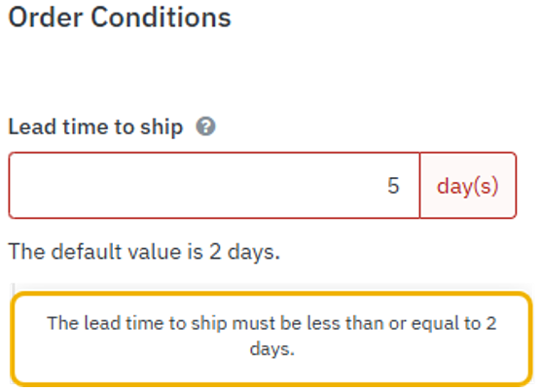Click the trailing 'days.' line in error tooltip
This screenshot has height=392, width=541.
(x=271, y=349)
